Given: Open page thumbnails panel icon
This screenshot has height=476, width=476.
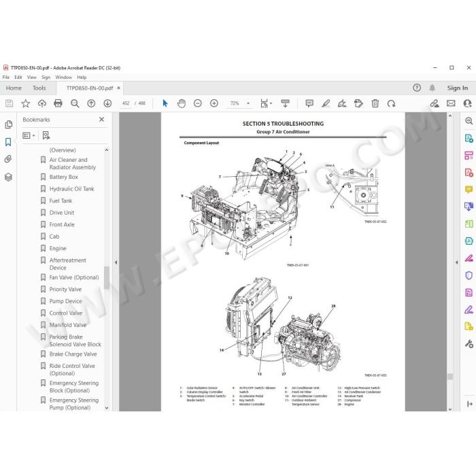Looking at the screenshot, I should coord(8,124).
